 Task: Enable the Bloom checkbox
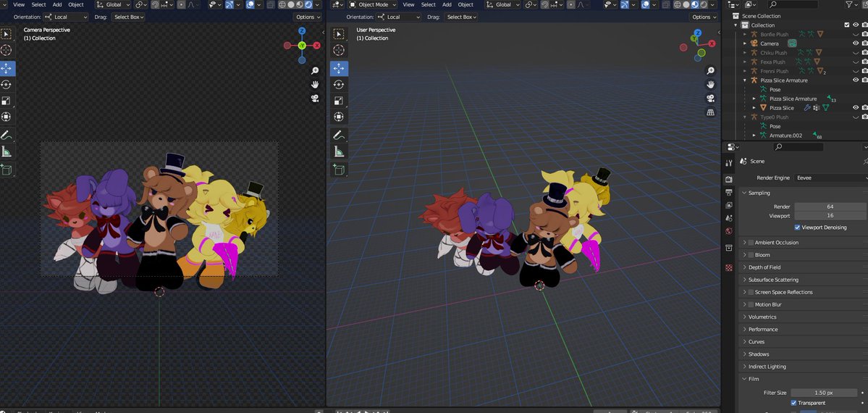[x=751, y=255]
